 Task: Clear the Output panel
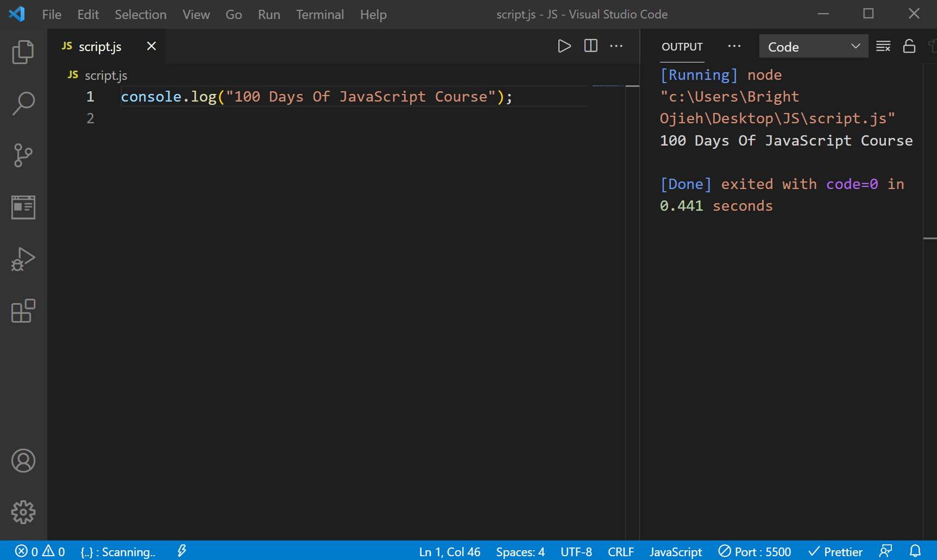click(x=883, y=46)
